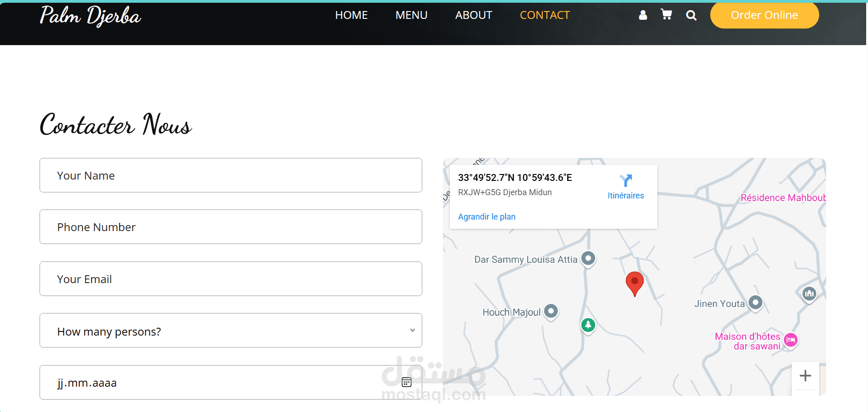Open the CONTACT navigation item
868x412 pixels.
(545, 15)
